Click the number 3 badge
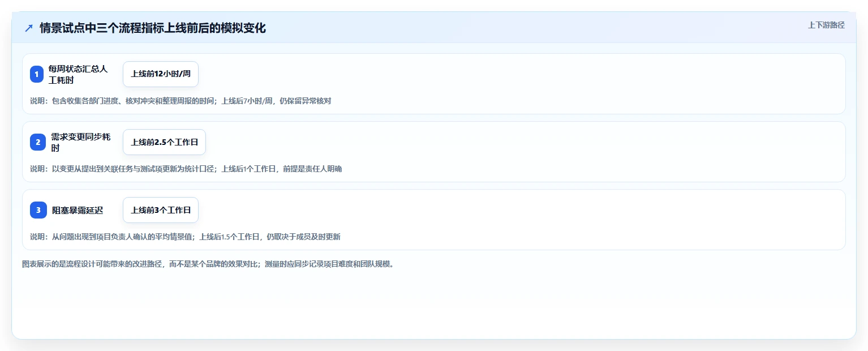 38,210
